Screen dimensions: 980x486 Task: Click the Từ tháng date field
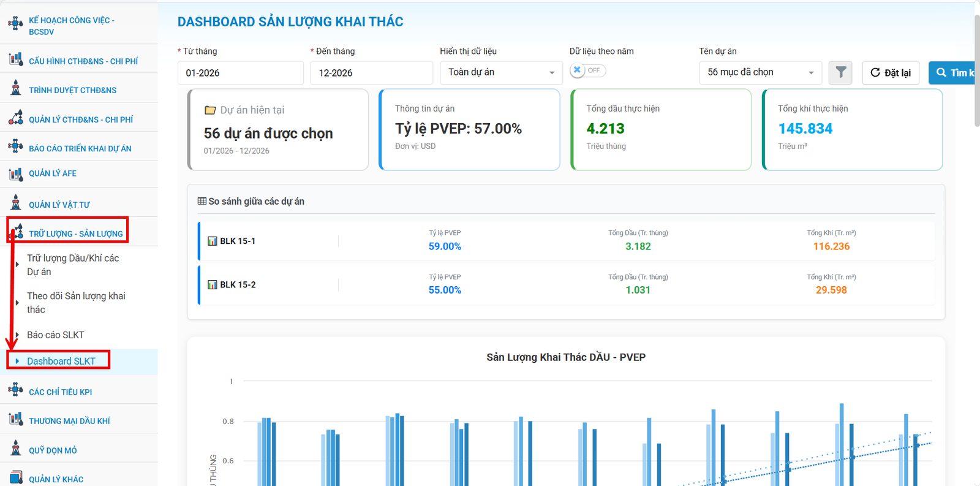241,72
